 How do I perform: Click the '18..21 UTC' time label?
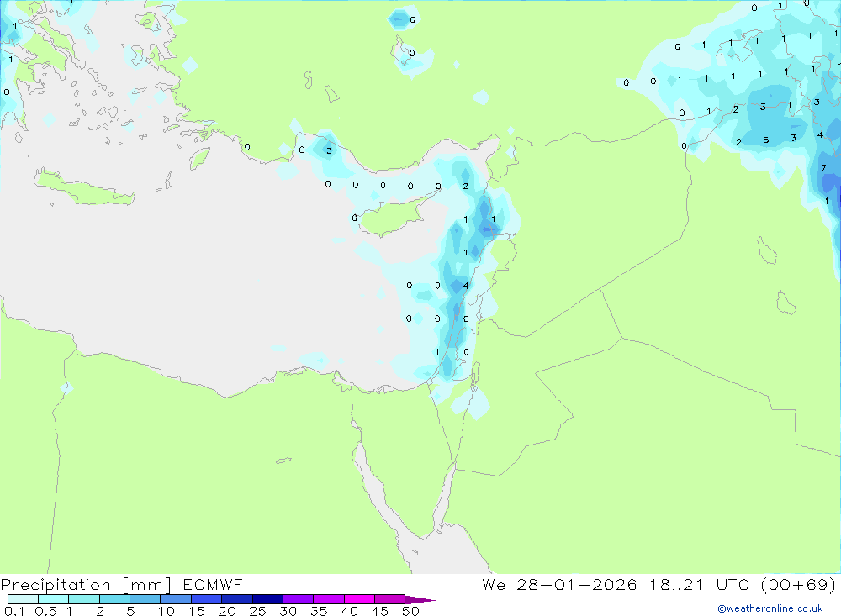coord(700,584)
